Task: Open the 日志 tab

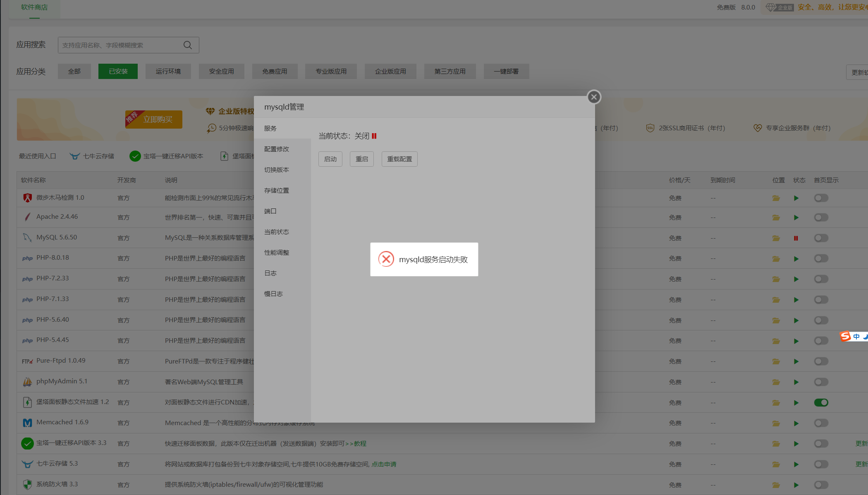Action: coord(282,273)
